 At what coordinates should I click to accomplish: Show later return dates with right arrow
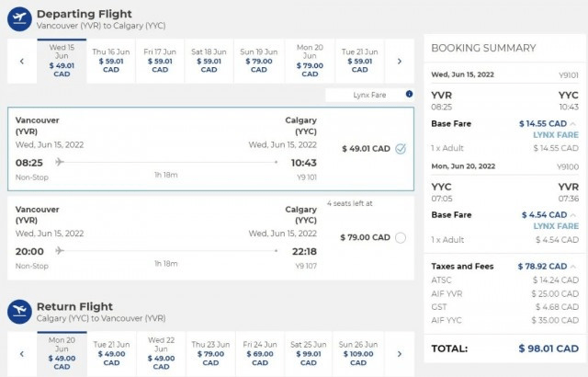click(399, 354)
